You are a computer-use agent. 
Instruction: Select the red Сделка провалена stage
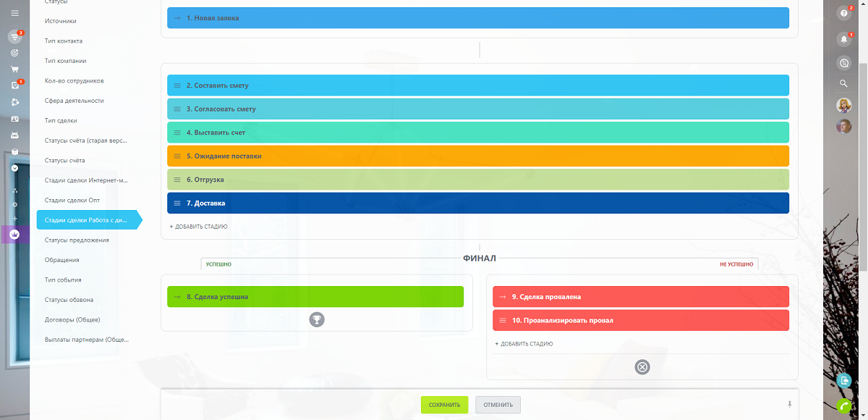tap(641, 297)
